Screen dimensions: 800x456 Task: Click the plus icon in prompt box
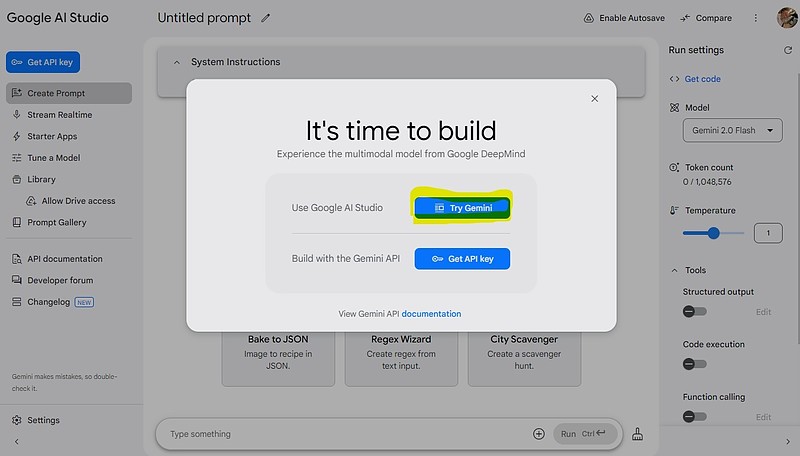[539, 434]
